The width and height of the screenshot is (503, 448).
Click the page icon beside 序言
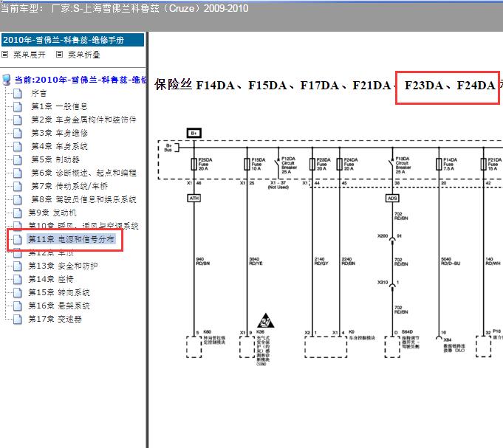tap(18, 94)
